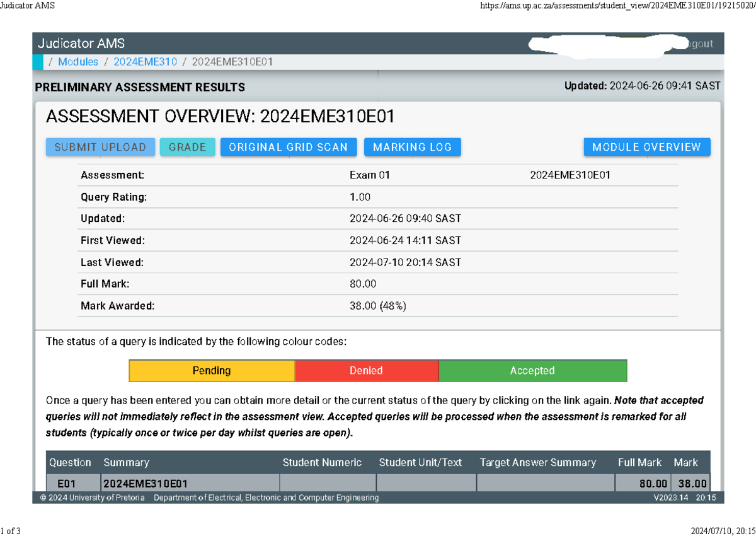Click the page URL in the print header
The image size is (756, 536).
click(x=617, y=6)
